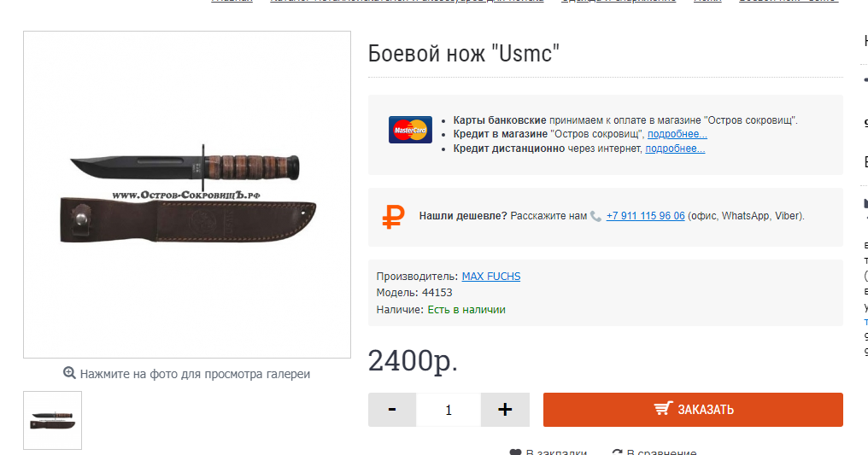868x455 pixels.
Task: Click the gray phone handset icon
Action: (595, 216)
